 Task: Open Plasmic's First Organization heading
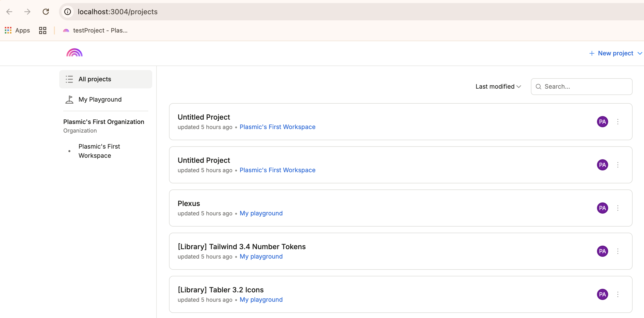click(x=103, y=122)
